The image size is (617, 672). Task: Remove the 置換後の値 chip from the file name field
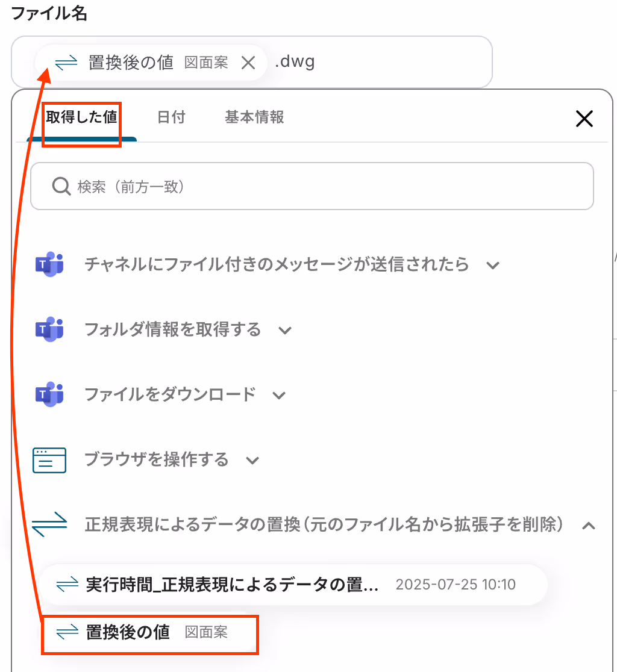[248, 63]
